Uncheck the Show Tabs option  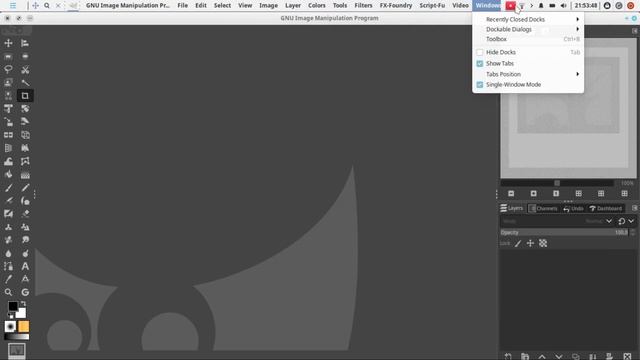pyautogui.click(x=480, y=63)
